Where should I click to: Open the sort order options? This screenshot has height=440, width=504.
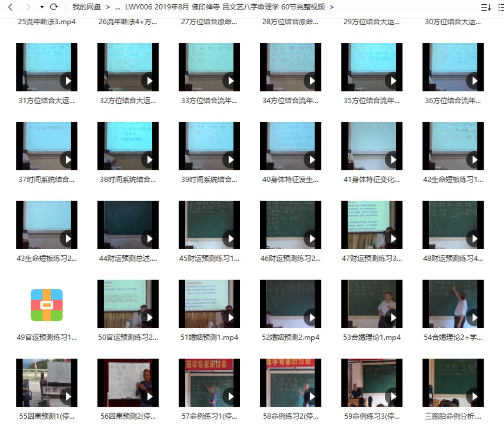point(486,7)
